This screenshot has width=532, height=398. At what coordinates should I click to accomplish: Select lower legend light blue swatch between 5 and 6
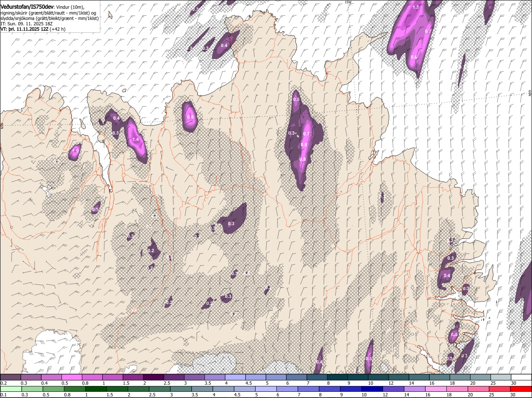(266, 389)
